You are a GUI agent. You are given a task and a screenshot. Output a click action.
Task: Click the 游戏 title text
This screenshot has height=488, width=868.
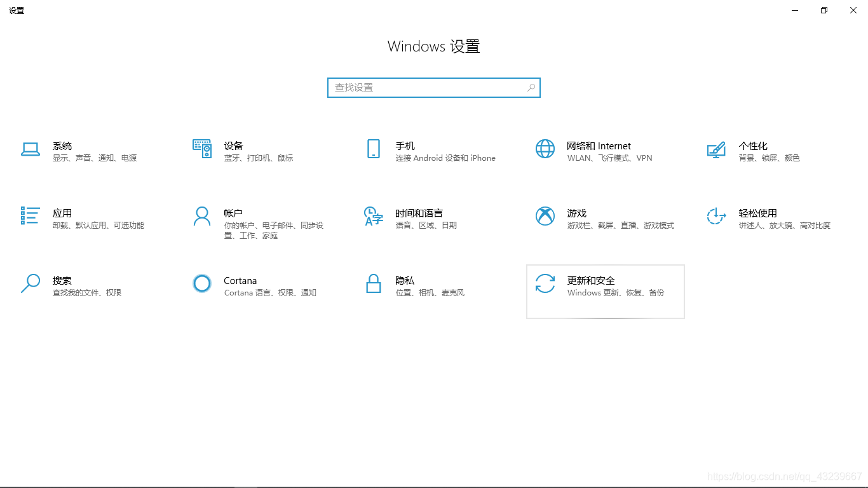click(x=577, y=213)
